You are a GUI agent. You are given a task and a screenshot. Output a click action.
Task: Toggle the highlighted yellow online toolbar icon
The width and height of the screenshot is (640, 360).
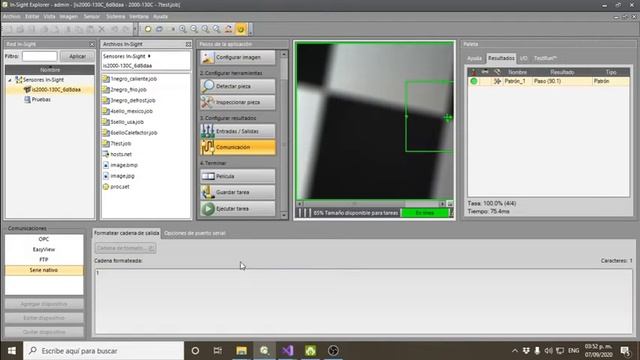pos(241,29)
